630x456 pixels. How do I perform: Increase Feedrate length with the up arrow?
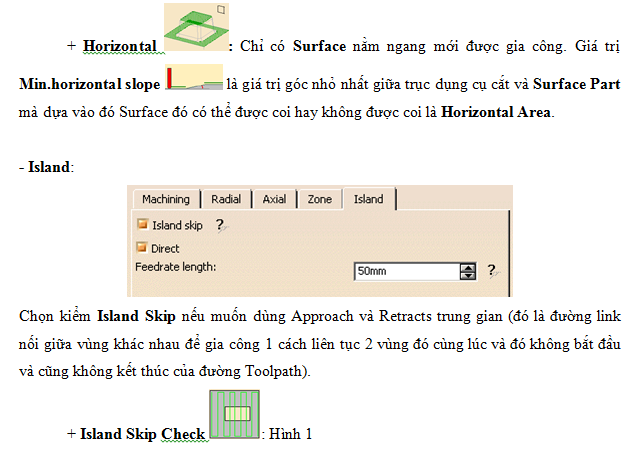click(x=467, y=266)
